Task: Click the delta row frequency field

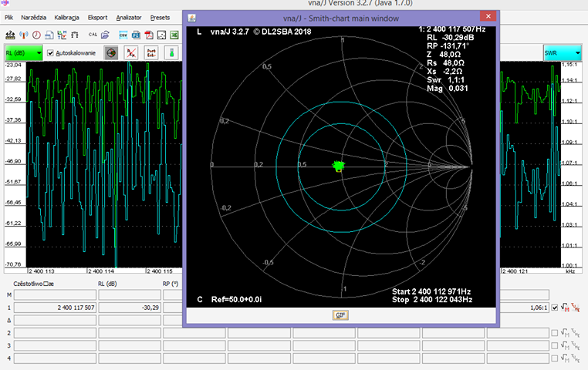Action: [x=55, y=320]
